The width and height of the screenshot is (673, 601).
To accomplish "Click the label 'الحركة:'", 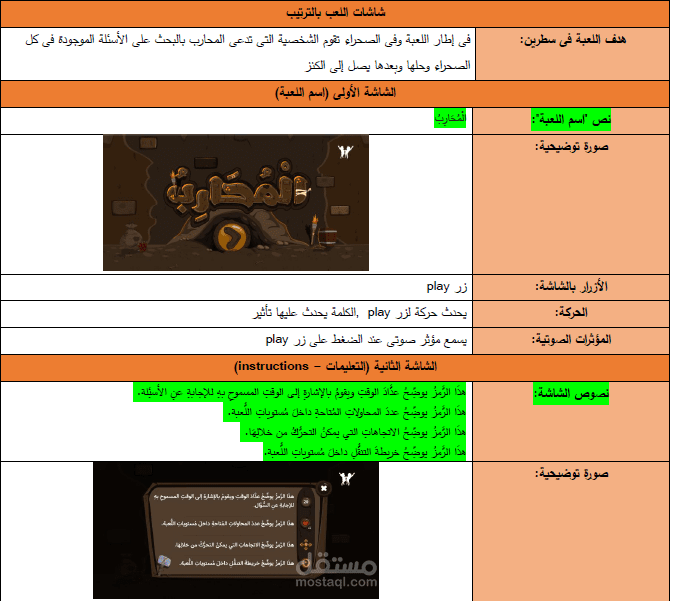I will (571, 313).
